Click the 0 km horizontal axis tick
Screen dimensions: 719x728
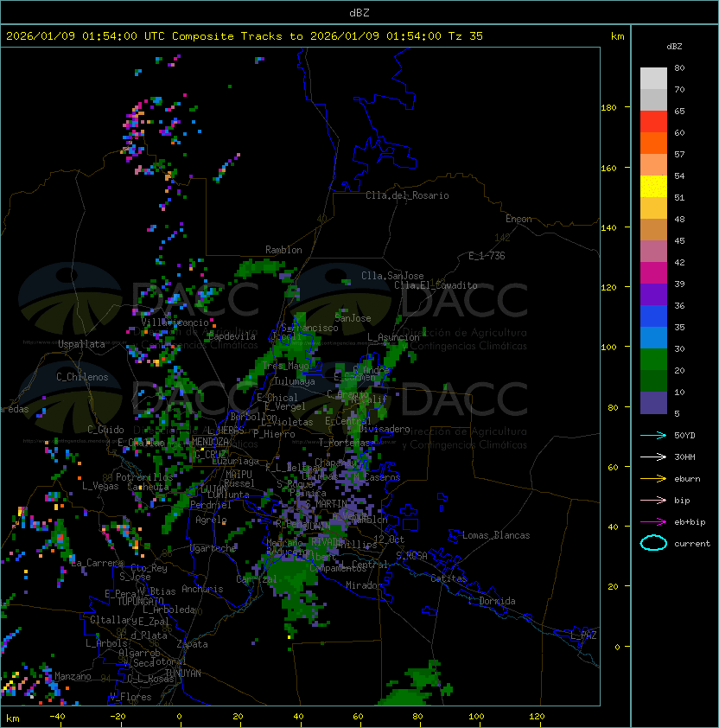[179, 716]
